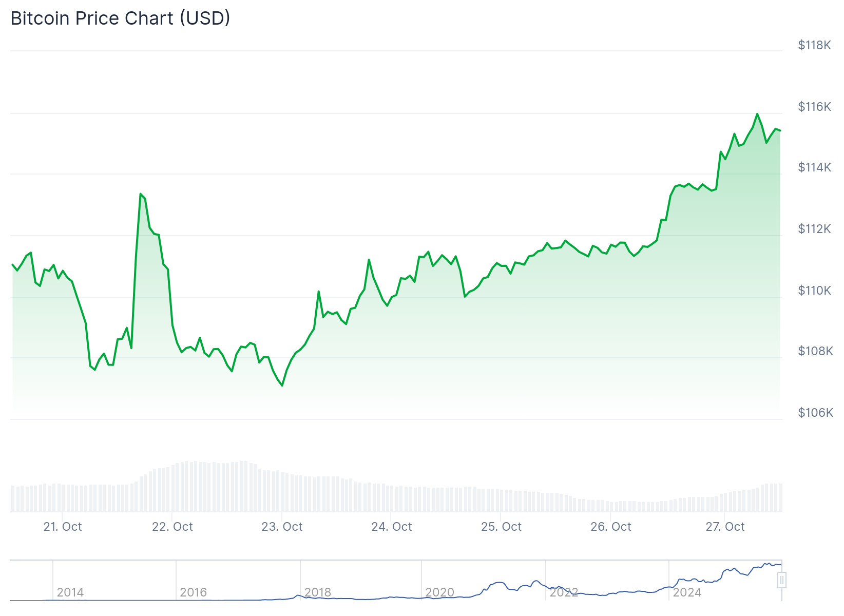Click the 21. Oct date axis label

click(x=63, y=527)
